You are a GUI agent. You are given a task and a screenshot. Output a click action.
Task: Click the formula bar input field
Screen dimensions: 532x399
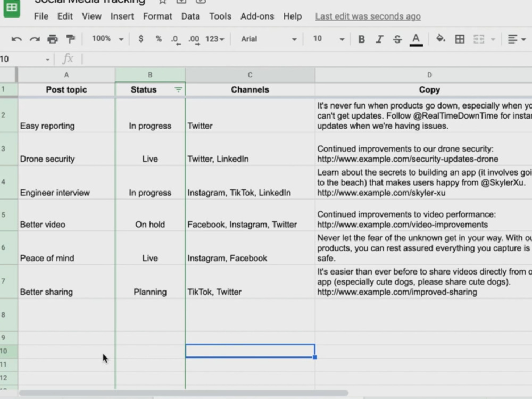coord(307,59)
